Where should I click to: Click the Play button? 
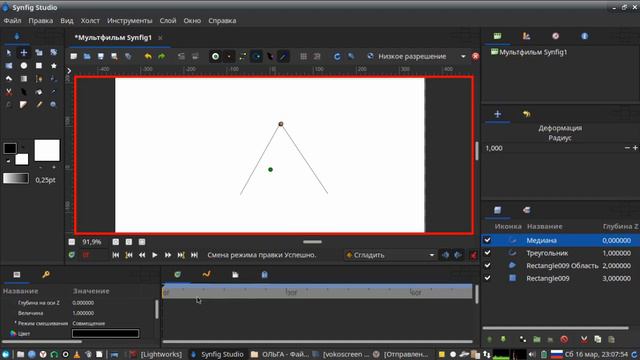click(x=155, y=255)
